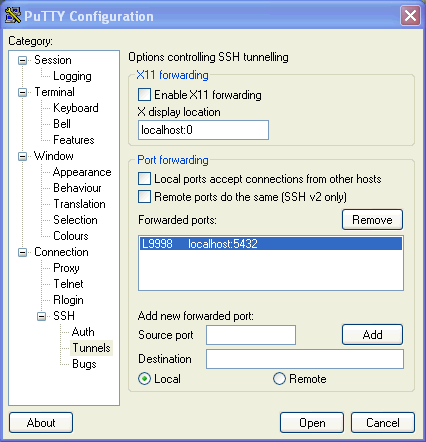Close the PuTTY Configuration window
426x442 pixels.
point(410,15)
